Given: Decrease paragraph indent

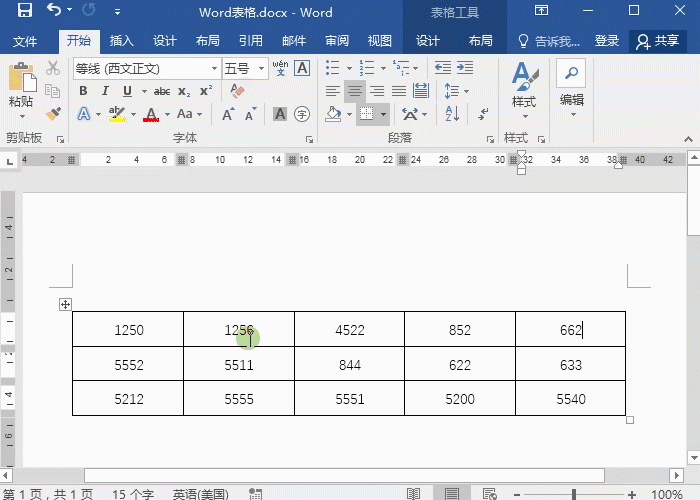Looking at the screenshot, I should (x=443, y=68).
